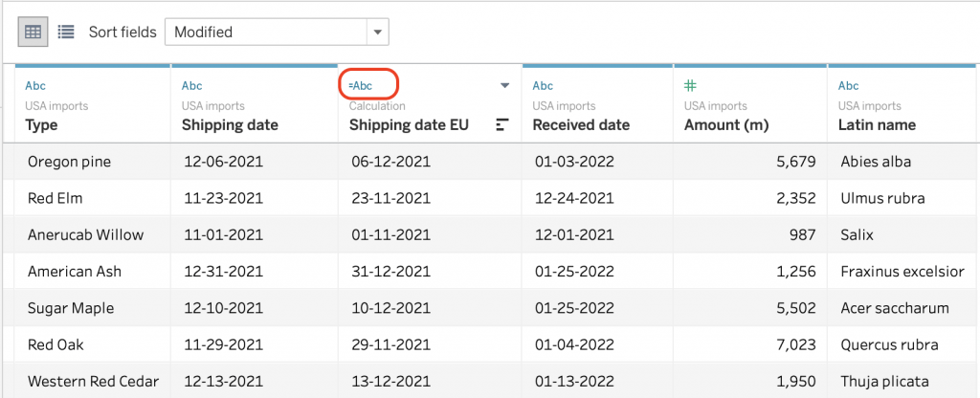Screen dimensions: 980x398
Task: Select the cell with 23-11-2021
Action: click(x=390, y=198)
